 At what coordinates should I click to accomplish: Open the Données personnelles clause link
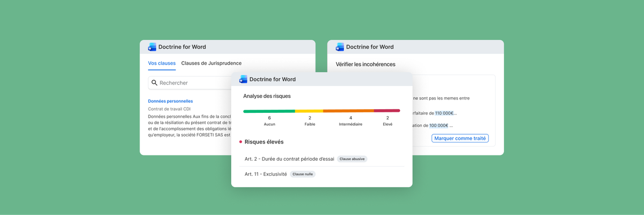click(x=170, y=101)
